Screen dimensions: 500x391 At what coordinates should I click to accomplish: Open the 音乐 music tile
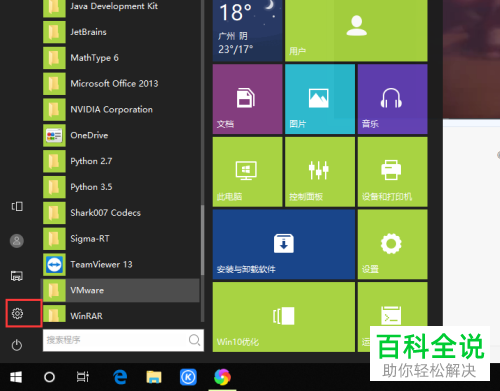pyautogui.click(x=393, y=99)
